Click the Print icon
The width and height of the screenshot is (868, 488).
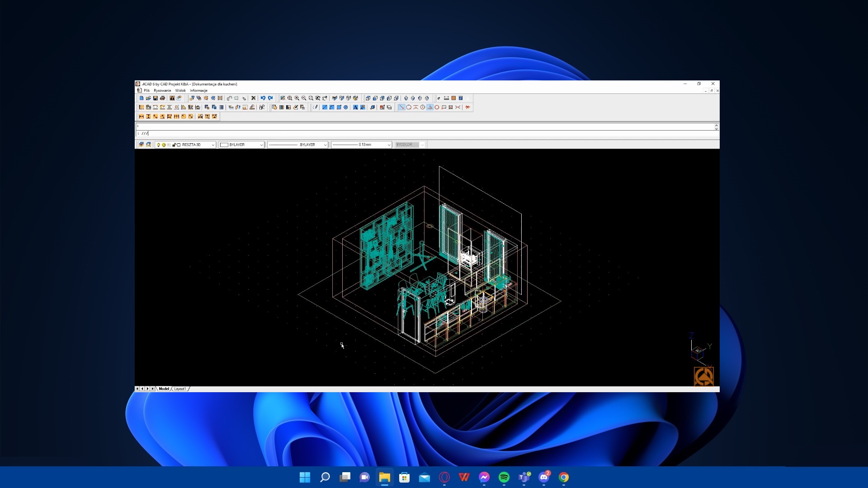click(x=163, y=98)
